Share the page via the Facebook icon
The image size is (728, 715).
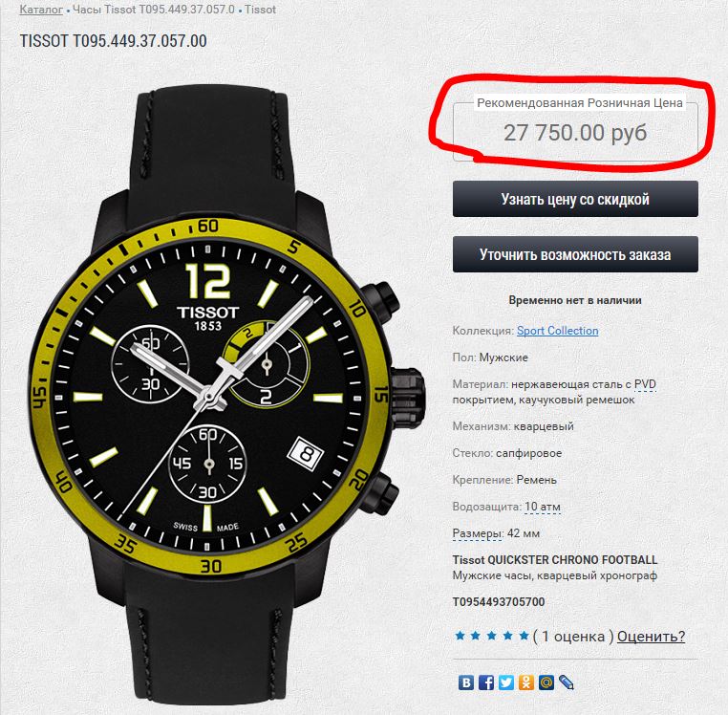click(486, 682)
